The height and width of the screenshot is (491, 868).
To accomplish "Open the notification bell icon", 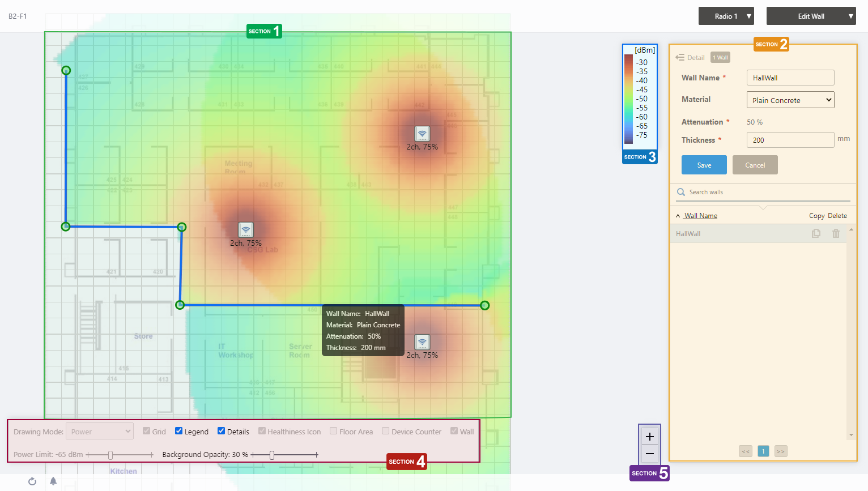I will [x=53, y=481].
